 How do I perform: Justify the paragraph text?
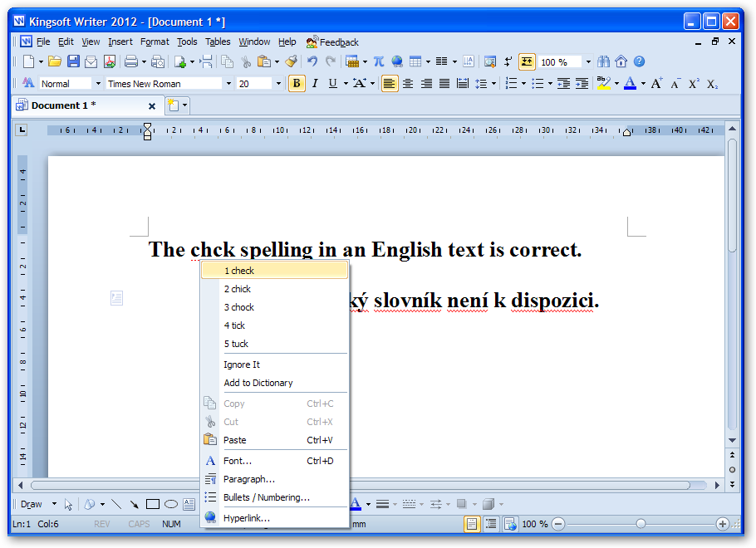tap(444, 84)
